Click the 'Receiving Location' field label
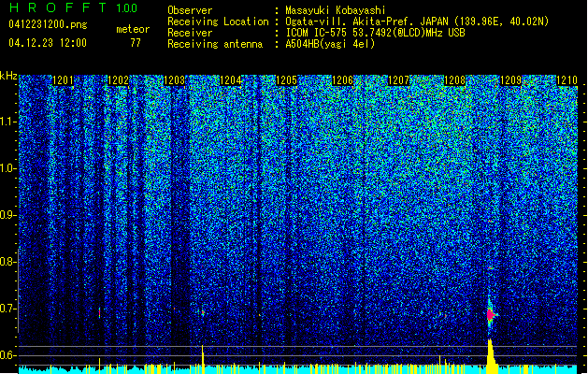588x374 pixels. (x=218, y=22)
